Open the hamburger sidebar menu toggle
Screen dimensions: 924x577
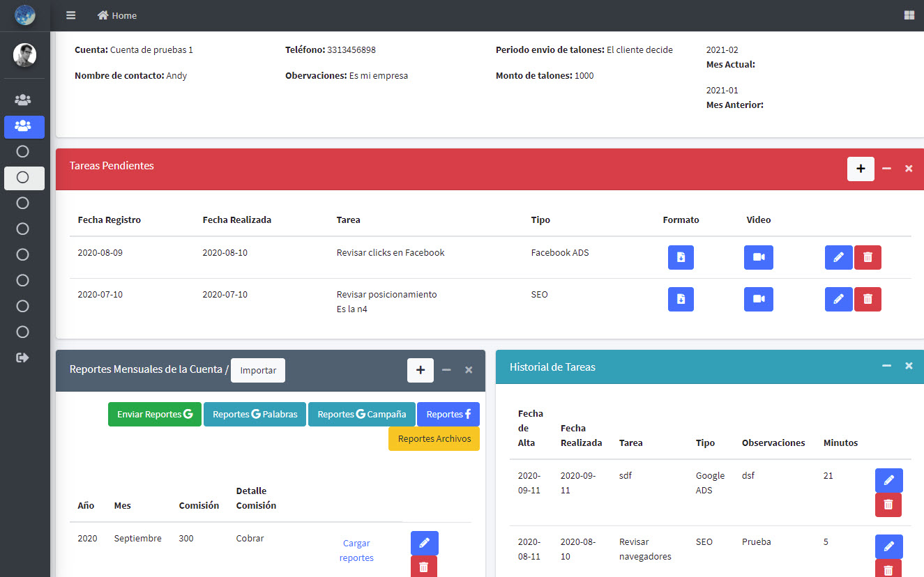click(x=70, y=15)
